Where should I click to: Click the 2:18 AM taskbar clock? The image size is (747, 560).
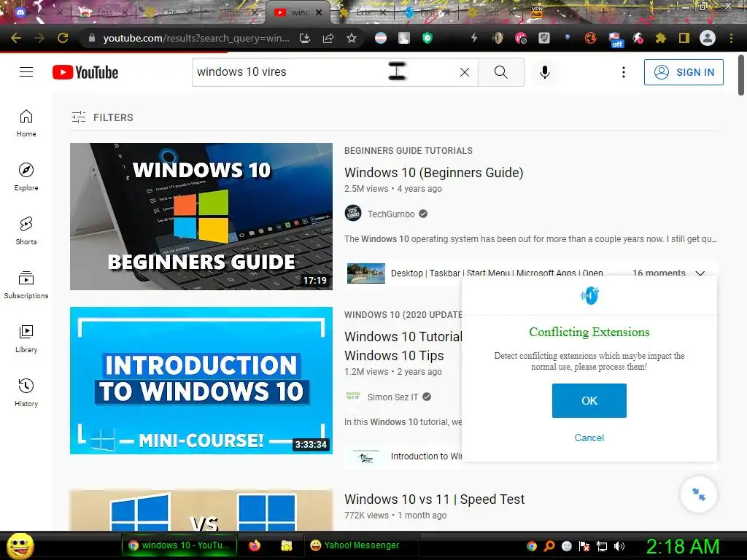point(682,546)
